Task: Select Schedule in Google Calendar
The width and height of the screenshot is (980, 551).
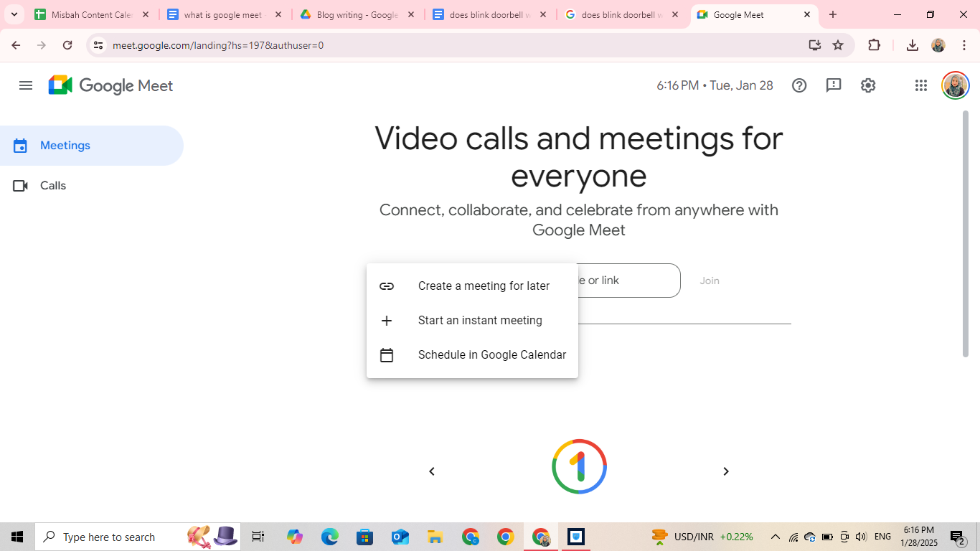Action: pos(472,355)
